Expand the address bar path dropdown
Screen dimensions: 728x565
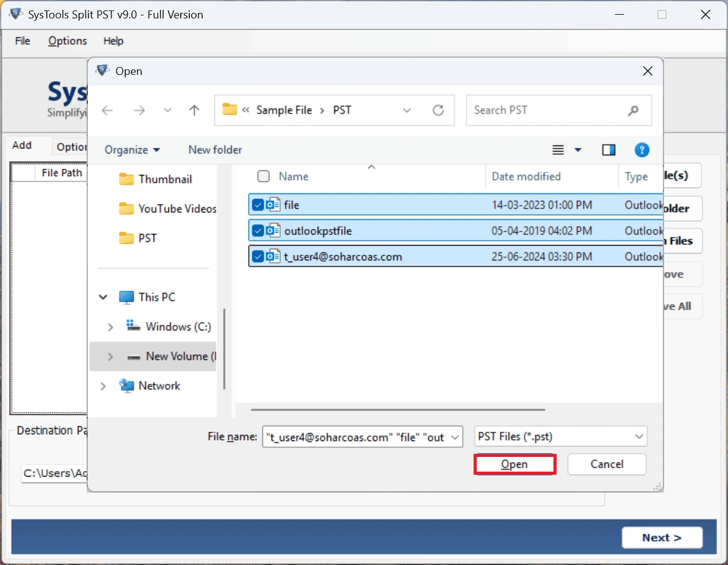pyautogui.click(x=407, y=111)
